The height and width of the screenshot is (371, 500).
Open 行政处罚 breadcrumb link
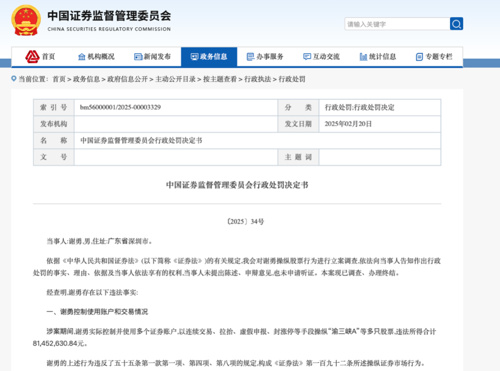(292, 79)
